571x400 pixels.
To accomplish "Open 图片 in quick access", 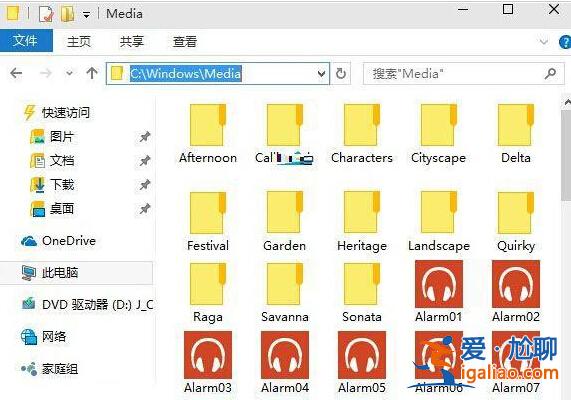I will pyautogui.click(x=53, y=137).
